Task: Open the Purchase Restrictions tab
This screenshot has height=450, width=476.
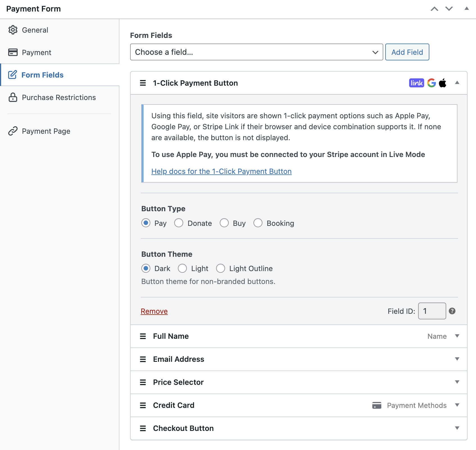Action: point(60,97)
